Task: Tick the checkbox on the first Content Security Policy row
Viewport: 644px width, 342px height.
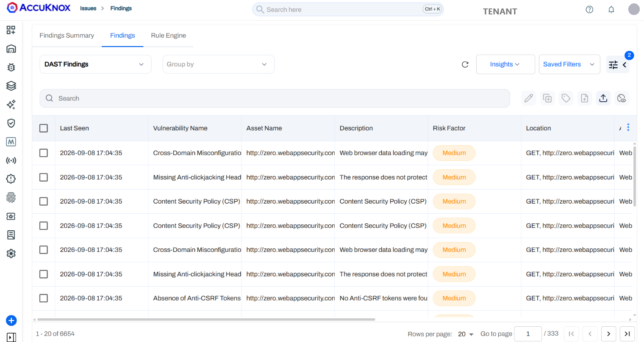Action: (x=44, y=201)
